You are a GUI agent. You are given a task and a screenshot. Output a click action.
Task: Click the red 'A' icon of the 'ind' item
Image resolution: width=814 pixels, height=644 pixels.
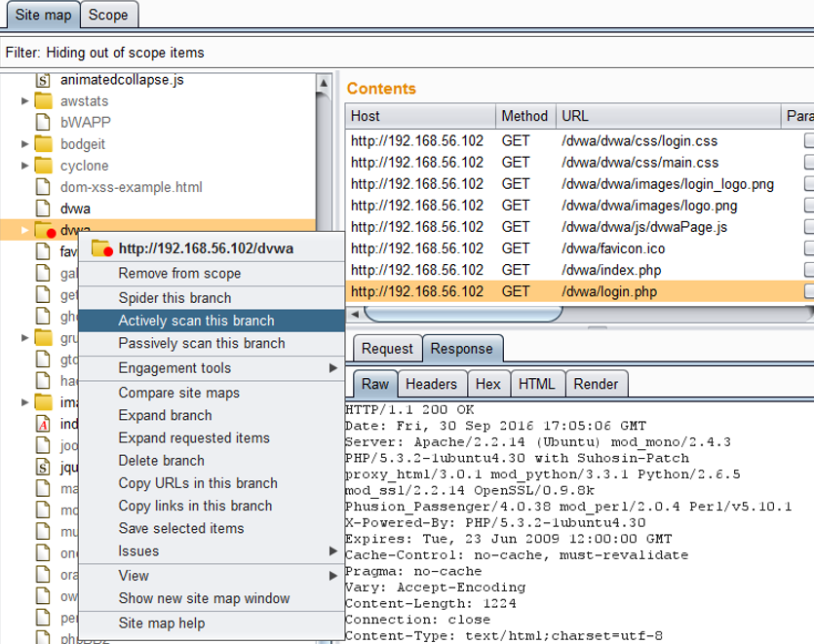43,424
